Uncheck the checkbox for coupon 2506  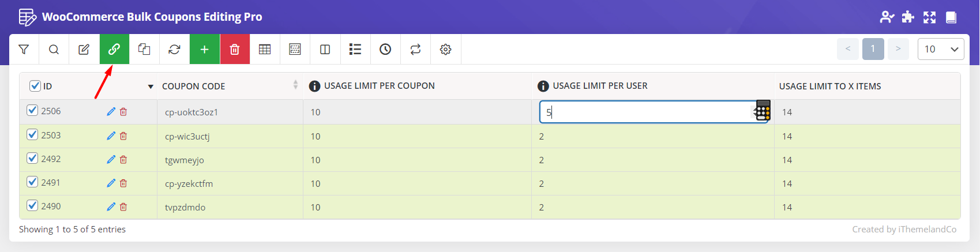tap(33, 111)
